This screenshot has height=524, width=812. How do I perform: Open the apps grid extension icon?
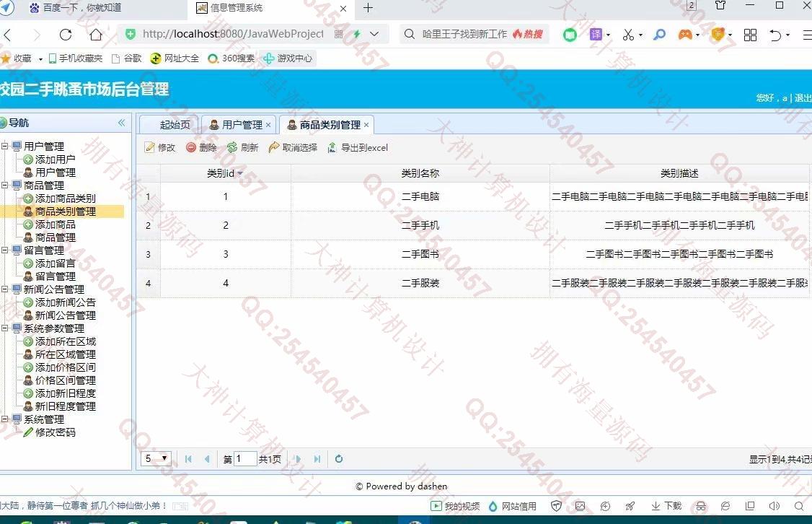(x=750, y=35)
